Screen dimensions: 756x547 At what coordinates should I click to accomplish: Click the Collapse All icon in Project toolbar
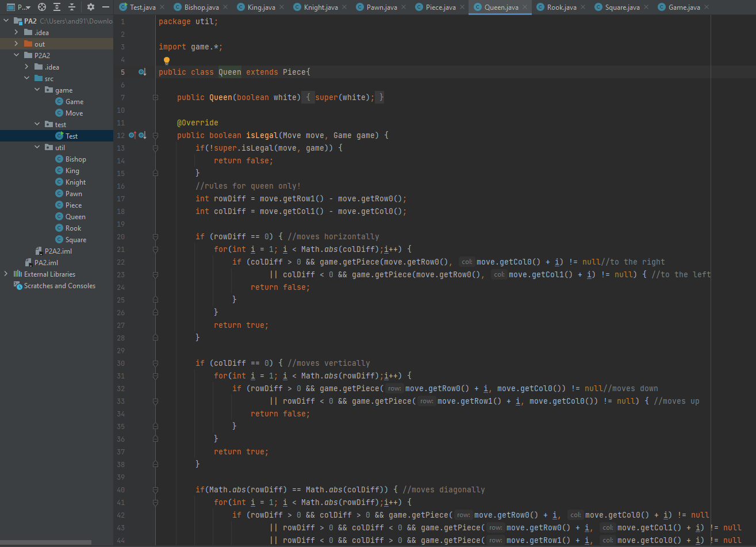point(71,6)
